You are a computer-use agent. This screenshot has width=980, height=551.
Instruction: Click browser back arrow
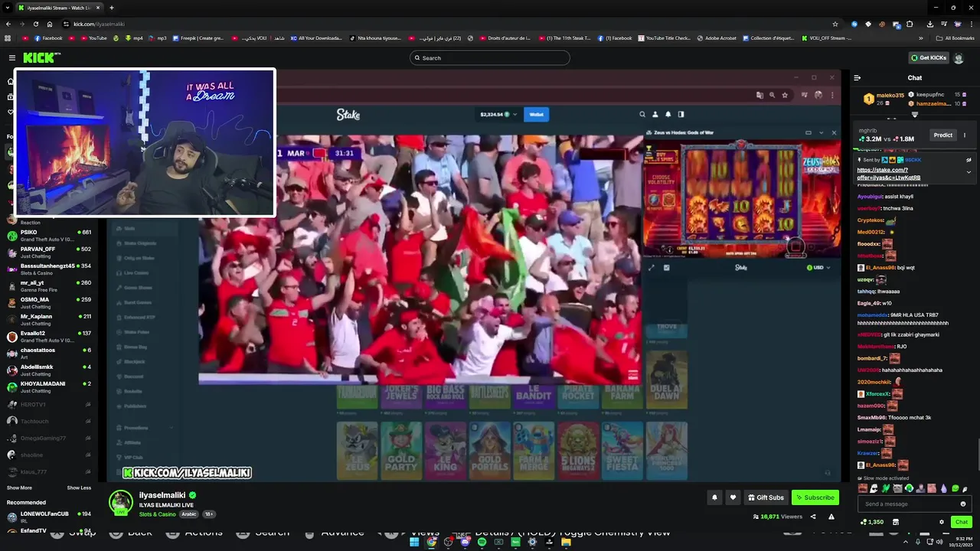pyautogui.click(x=8, y=24)
